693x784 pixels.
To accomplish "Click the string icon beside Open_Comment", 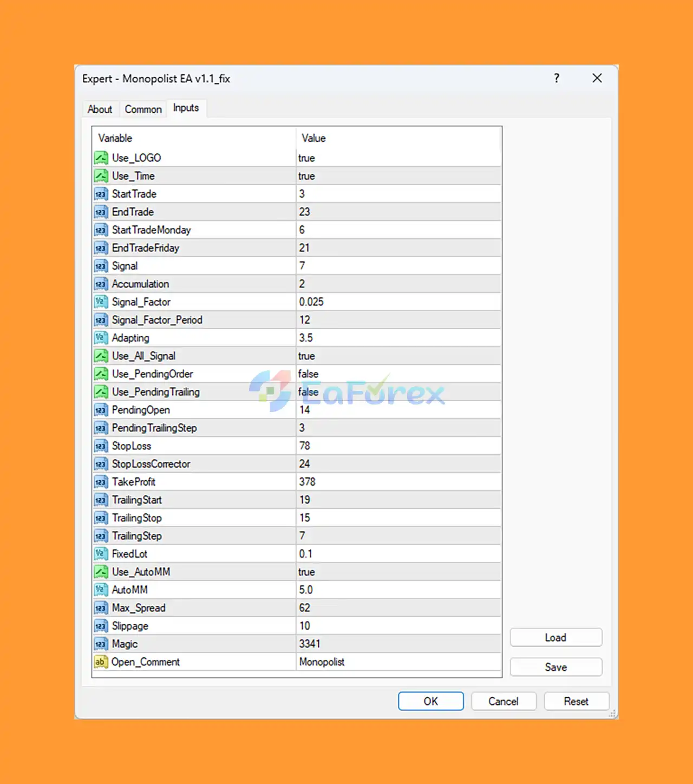I will pos(101,662).
